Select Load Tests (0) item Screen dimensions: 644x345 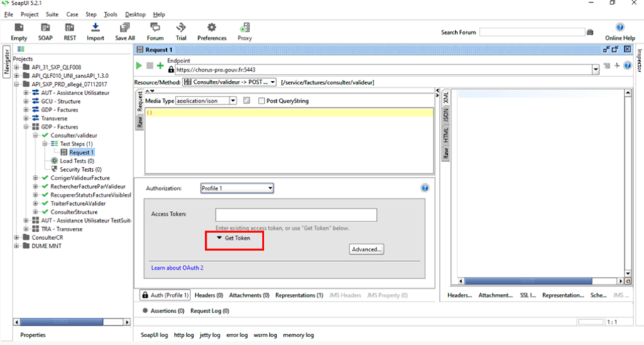click(x=77, y=161)
